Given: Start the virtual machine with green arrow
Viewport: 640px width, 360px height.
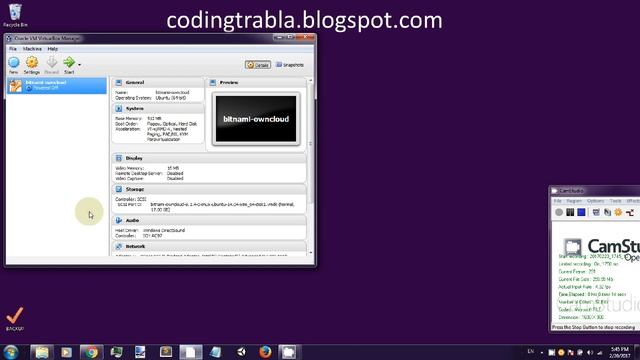Looking at the screenshot, I should pos(69,65).
